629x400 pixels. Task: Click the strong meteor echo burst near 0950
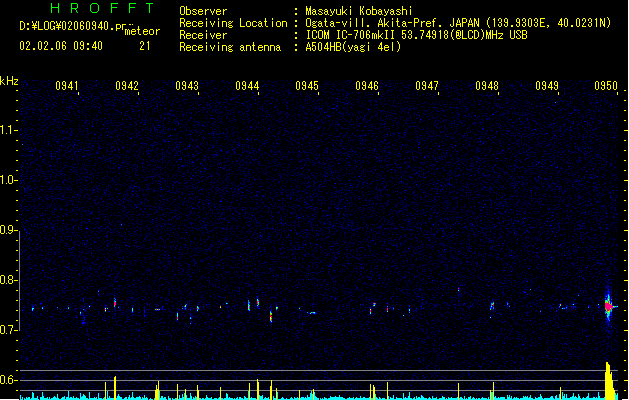(609, 306)
